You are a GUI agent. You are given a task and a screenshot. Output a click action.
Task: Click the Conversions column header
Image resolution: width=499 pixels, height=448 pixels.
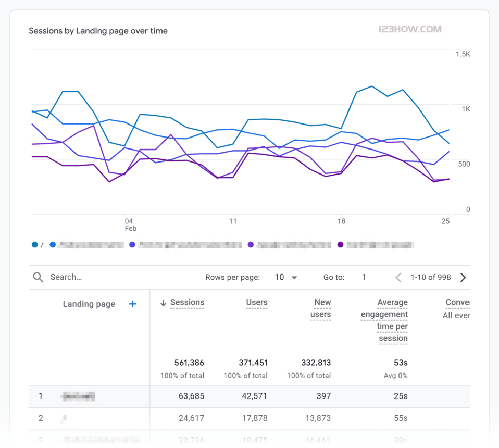(x=457, y=302)
